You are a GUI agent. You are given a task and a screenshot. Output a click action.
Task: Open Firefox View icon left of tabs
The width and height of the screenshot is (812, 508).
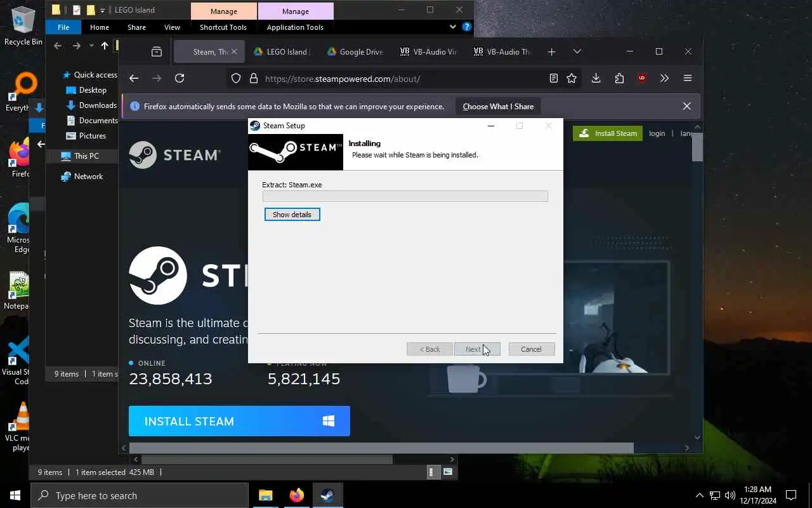pyautogui.click(x=157, y=52)
